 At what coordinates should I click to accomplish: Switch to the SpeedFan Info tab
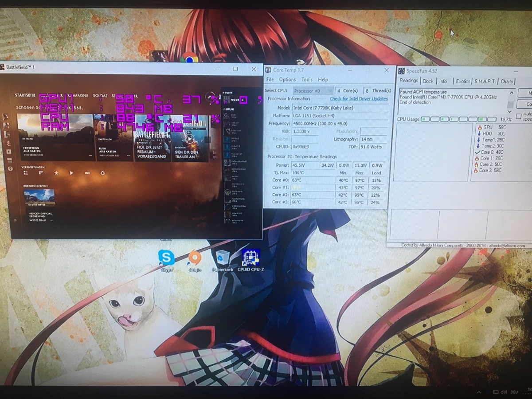click(x=443, y=81)
